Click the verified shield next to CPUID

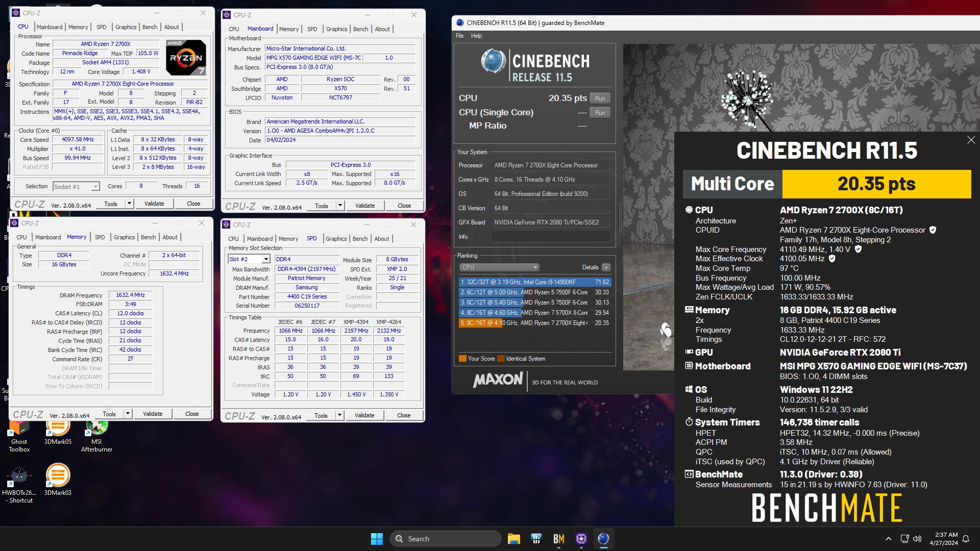pyautogui.click(x=933, y=230)
